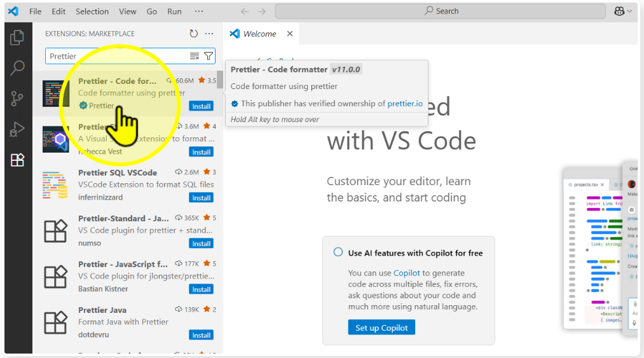Go forward with the navigation right arrow
The height and width of the screenshot is (358, 644).
(x=262, y=11)
